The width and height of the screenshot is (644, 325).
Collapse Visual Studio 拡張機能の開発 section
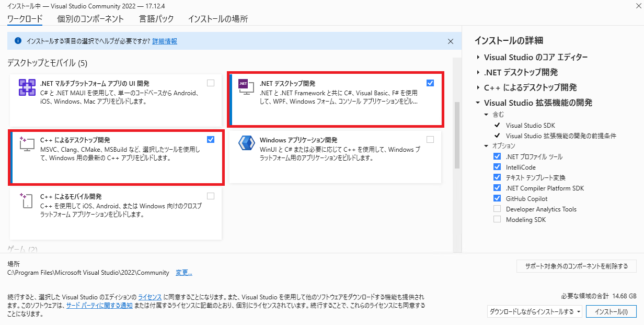(x=478, y=103)
